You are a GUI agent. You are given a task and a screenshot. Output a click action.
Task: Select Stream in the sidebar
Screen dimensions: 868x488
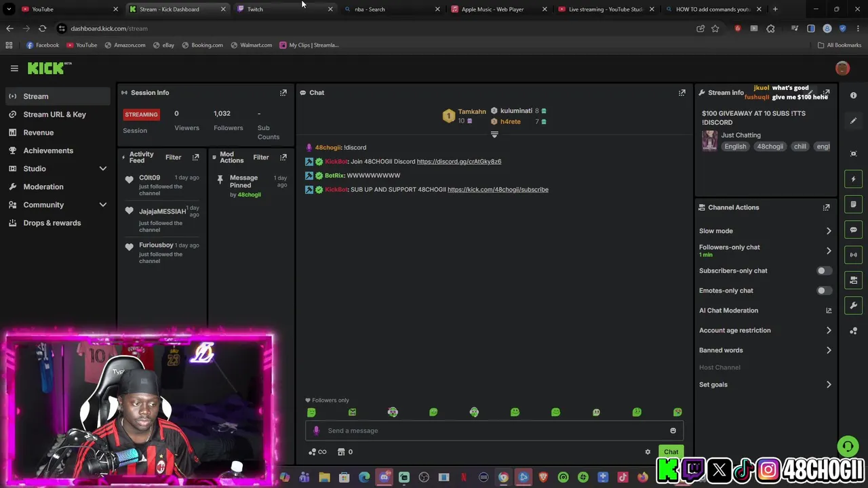tap(58, 96)
